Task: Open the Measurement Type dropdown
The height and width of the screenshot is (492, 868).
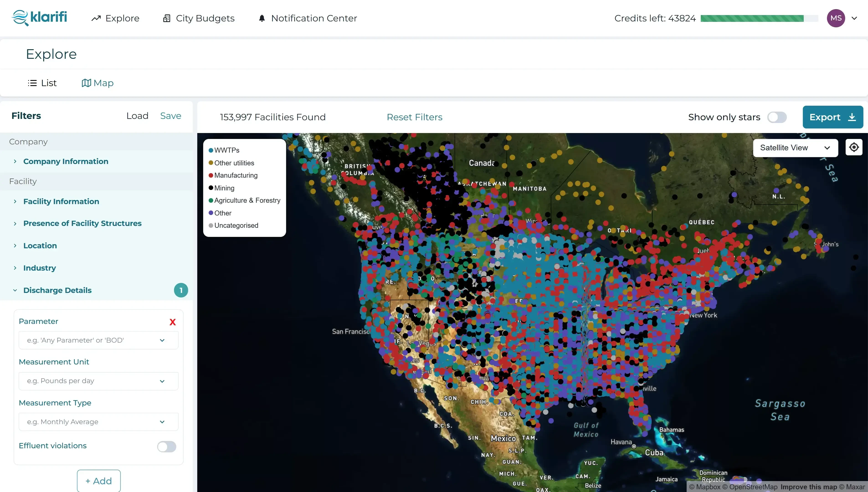Action: click(98, 422)
